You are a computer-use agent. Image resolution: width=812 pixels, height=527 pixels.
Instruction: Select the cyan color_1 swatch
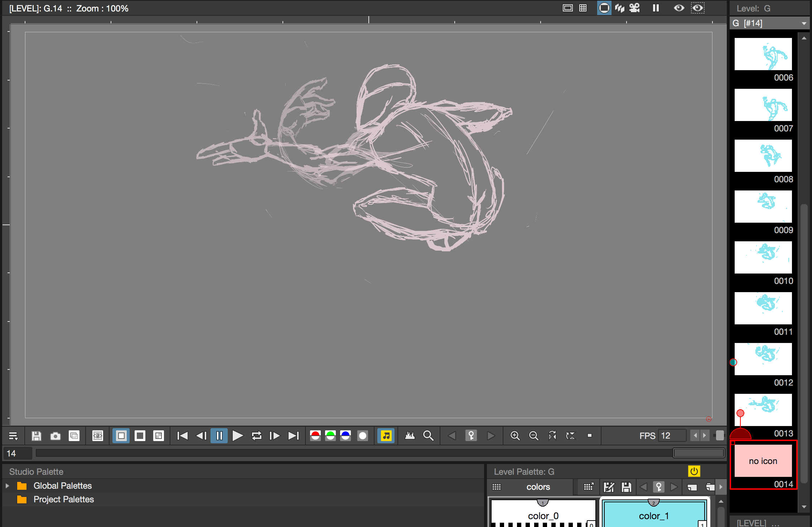click(x=654, y=515)
